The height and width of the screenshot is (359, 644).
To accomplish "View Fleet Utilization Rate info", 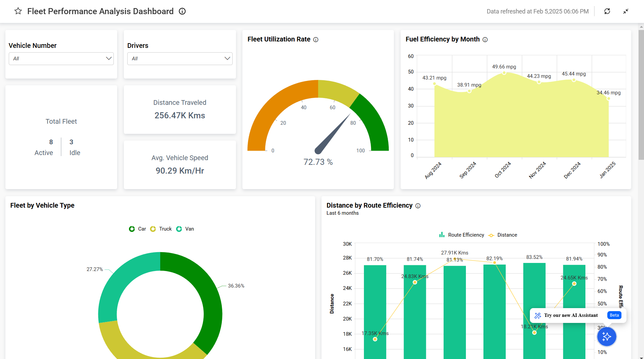I will coord(316,39).
